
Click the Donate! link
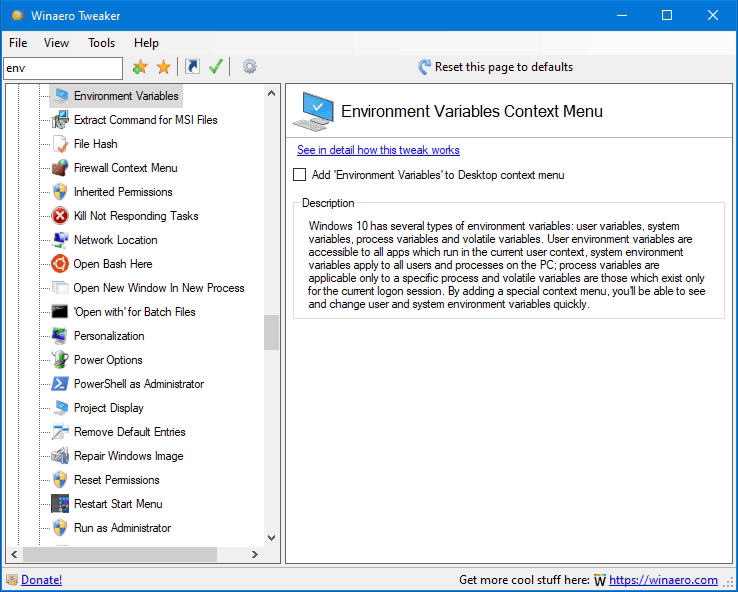point(41,580)
